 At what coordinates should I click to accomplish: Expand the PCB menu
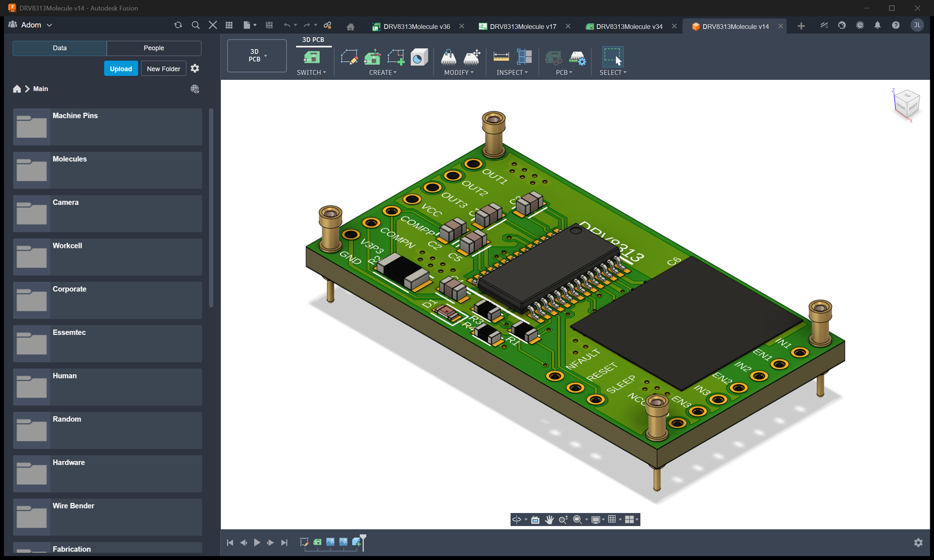coord(564,73)
